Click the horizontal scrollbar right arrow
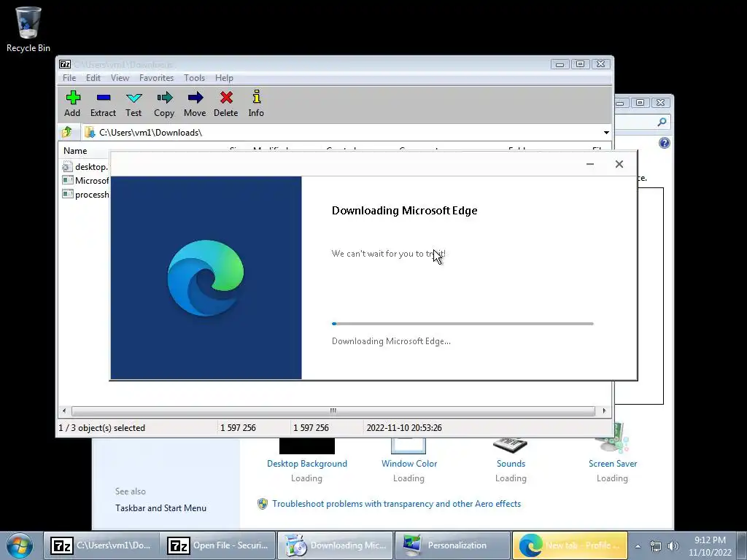The height and width of the screenshot is (560, 747). pyautogui.click(x=604, y=411)
